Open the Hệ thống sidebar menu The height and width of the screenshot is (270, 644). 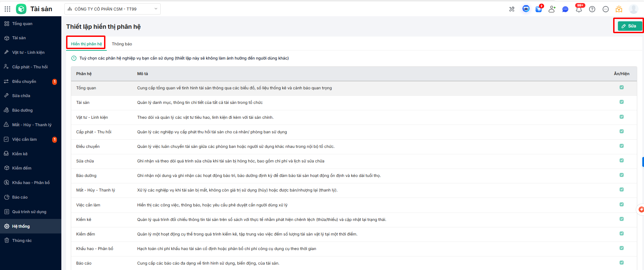pyautogui.click(x=21, y=226)
